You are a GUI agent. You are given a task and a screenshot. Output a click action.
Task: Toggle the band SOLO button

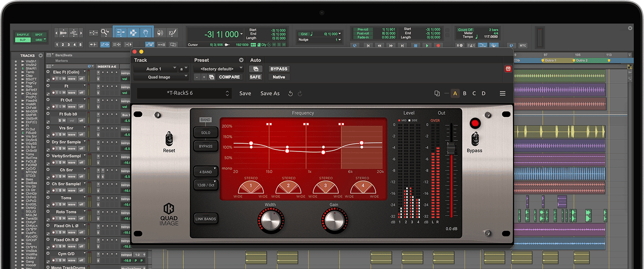click(x=206, y=133)
